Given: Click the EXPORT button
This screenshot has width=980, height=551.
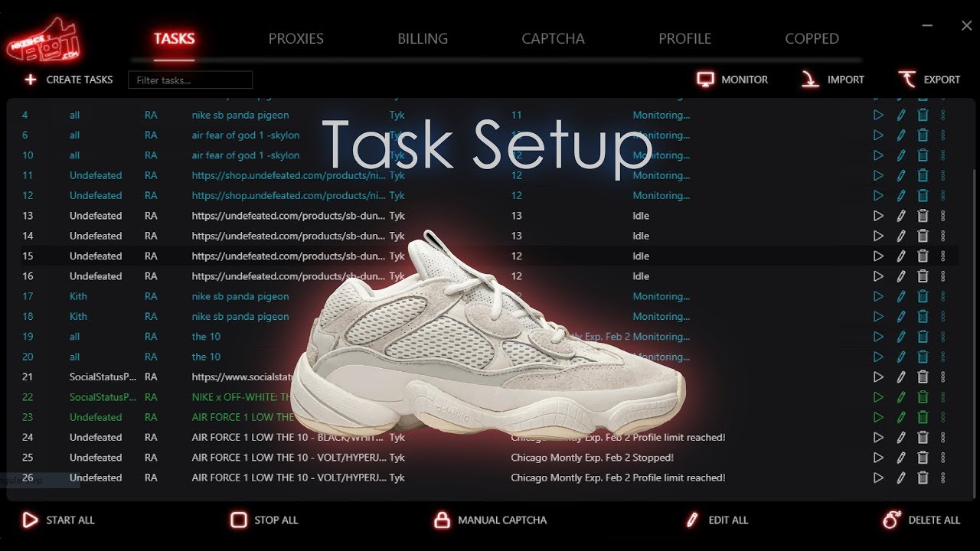Looking at the screenshot, I should pos(929,80).
